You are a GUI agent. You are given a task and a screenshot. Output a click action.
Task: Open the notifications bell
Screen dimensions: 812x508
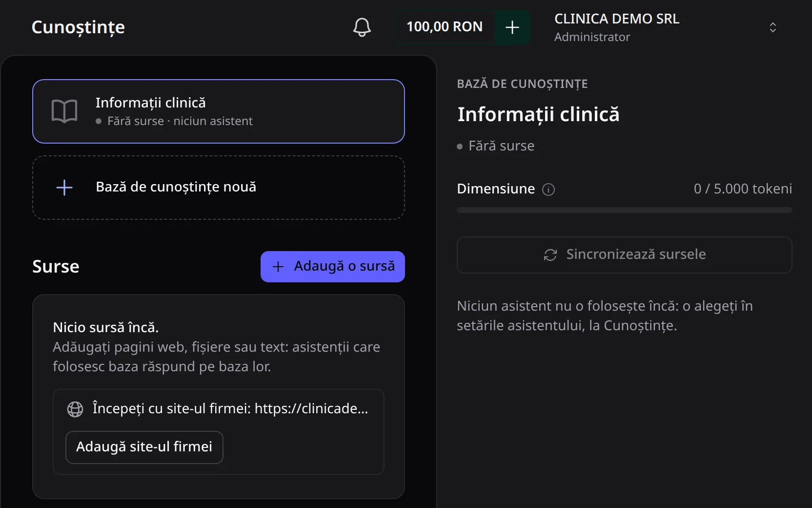tap(362, 27)
